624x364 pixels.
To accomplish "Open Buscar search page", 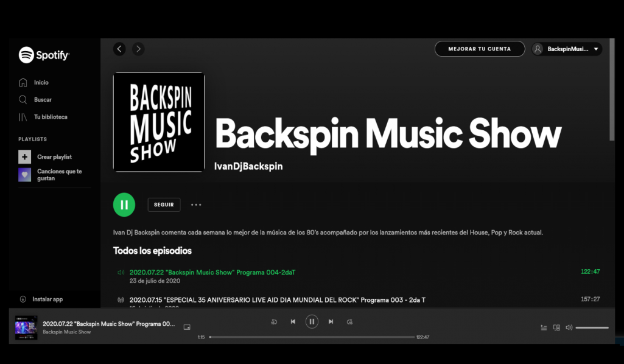I will pyautogui.click(x=35, y=99).
